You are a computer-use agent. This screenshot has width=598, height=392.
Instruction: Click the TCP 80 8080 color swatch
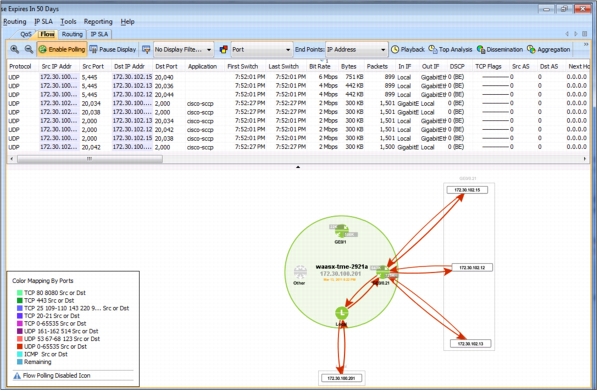pyautogui.click(x=20, y=293)
